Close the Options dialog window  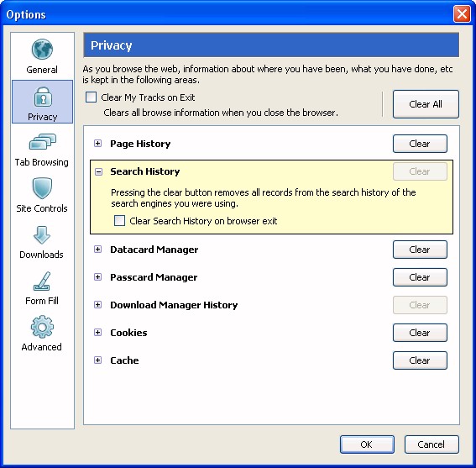[x=462, y=14]
